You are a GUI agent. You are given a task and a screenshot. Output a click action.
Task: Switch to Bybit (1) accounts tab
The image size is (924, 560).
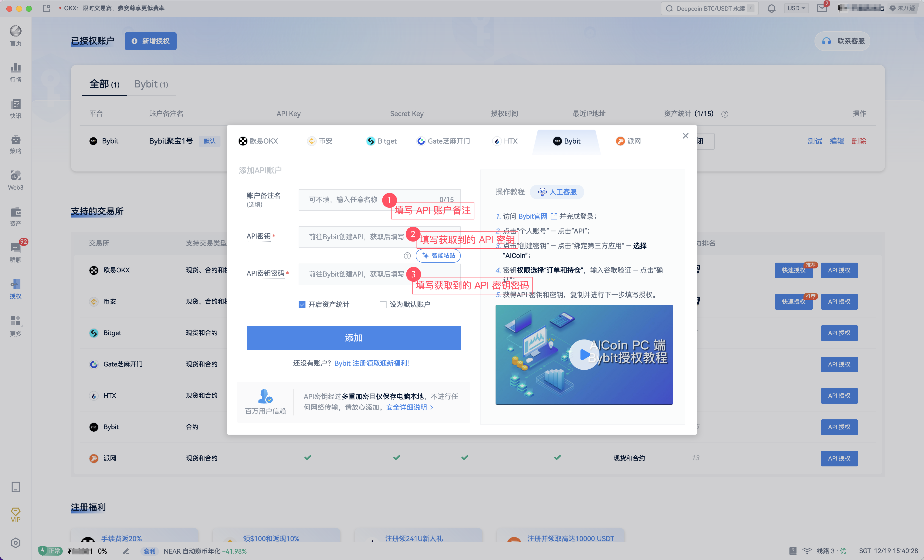click(151, 84)
